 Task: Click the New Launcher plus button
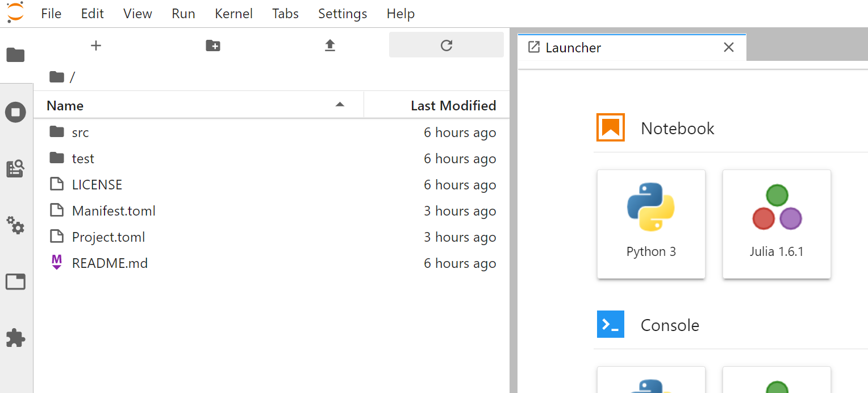click(x=96, y=45)
